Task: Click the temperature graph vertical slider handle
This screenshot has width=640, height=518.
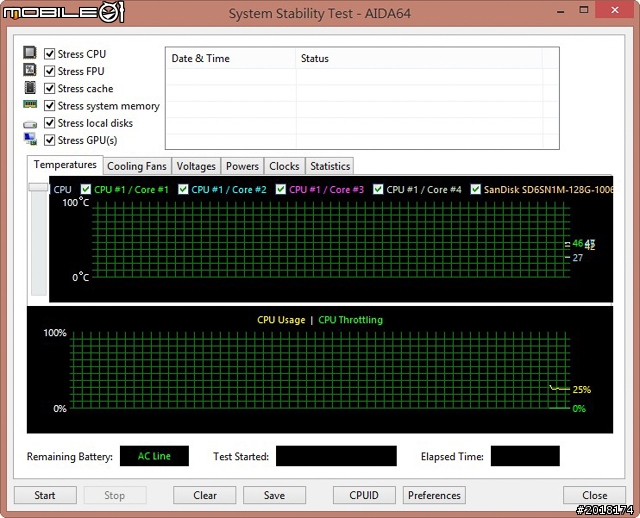Action: (x=39, y=187)
